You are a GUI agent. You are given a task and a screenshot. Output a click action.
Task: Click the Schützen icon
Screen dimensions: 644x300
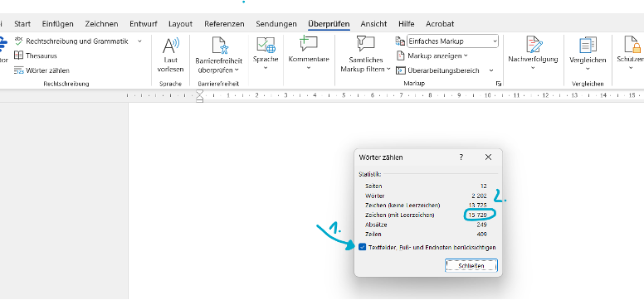(x=632, y=44)
